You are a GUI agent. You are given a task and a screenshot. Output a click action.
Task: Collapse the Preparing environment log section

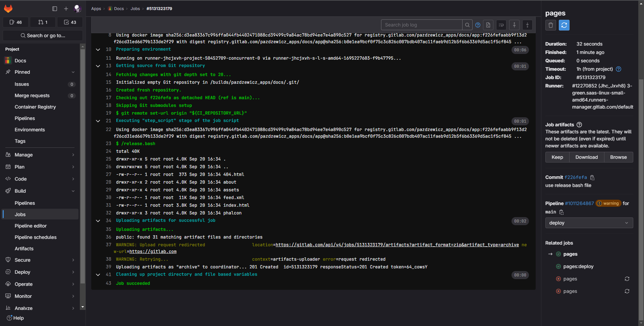[98, 50]
